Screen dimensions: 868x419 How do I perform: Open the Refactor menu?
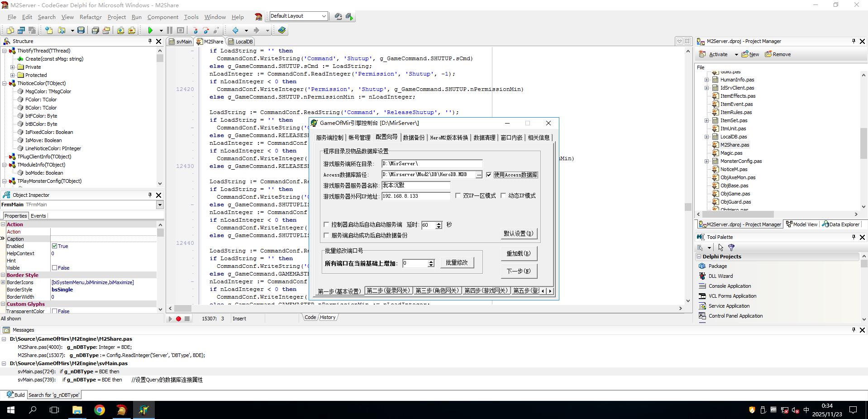[x=91, y=17]
